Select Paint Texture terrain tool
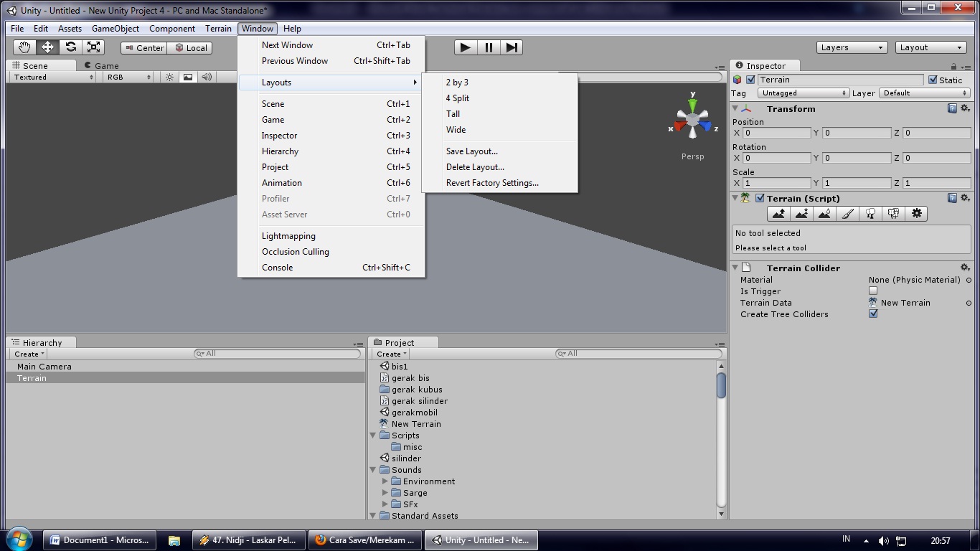 coord(847,214)
